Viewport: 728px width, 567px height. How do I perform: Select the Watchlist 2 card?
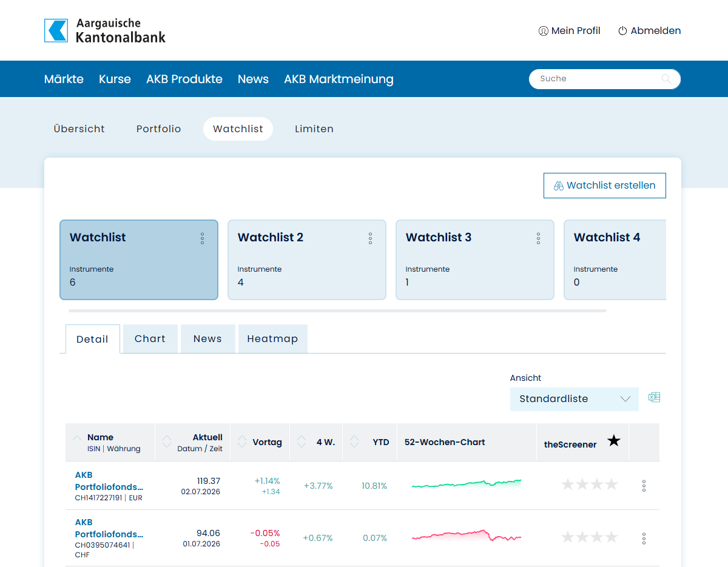(x=307, y=260)
